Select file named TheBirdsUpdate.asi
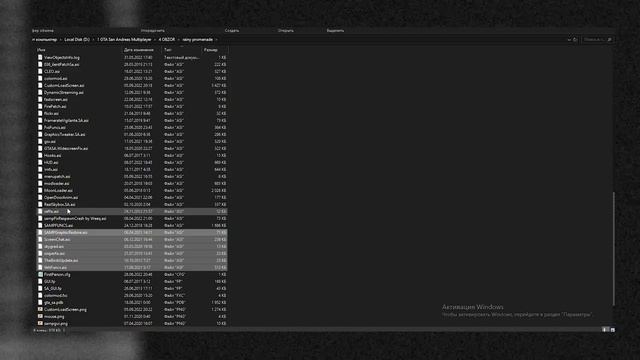640x360 pixels. click(x=61, y=260)
